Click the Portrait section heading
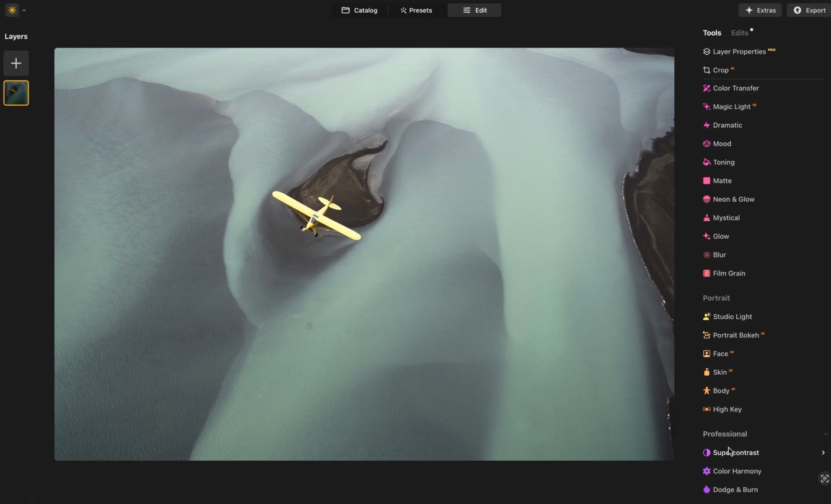 coord(716,298)
